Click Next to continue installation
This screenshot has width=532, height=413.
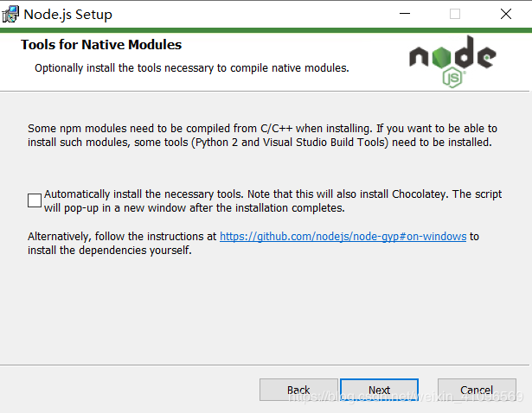tap(379, 390)
